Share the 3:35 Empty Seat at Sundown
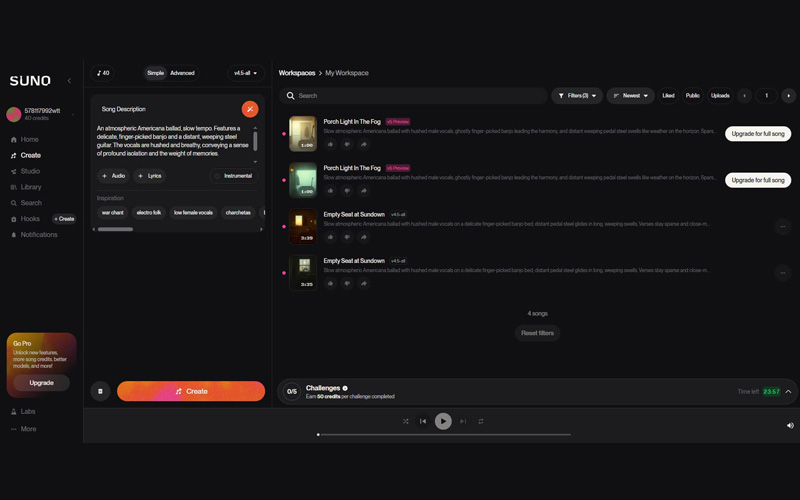800x500 pixels. point(364,284)
